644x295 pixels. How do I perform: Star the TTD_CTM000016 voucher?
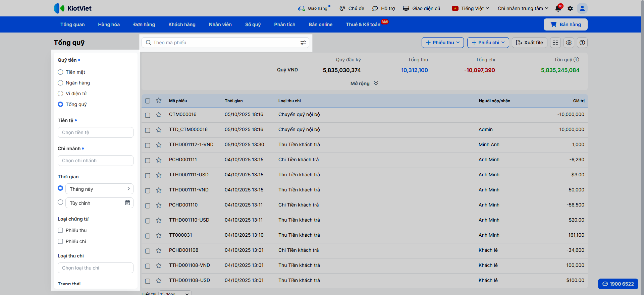click(x=159, y=130)
